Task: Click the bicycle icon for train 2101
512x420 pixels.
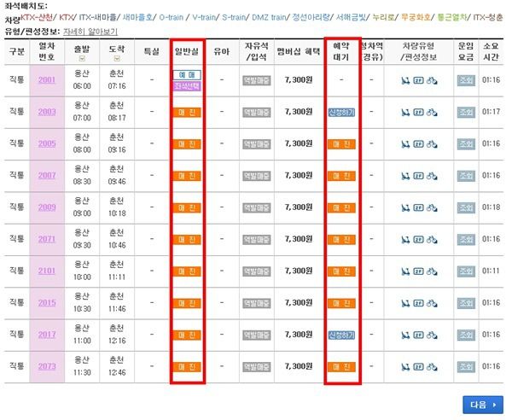Action: click(432, 271)
